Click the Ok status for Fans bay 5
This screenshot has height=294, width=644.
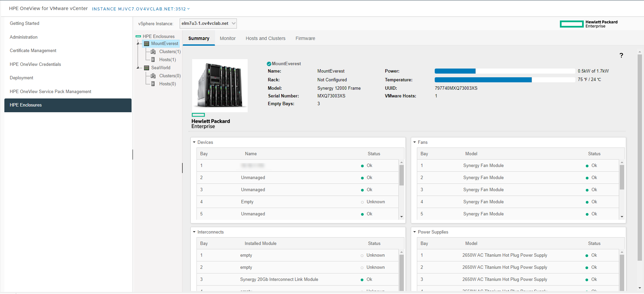tap(594, 214)
